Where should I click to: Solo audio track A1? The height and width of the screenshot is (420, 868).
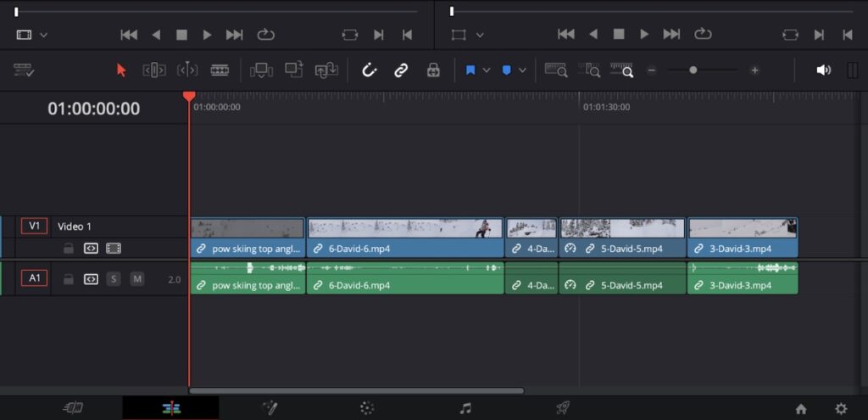pyautogui.click(x=114, y=279)
